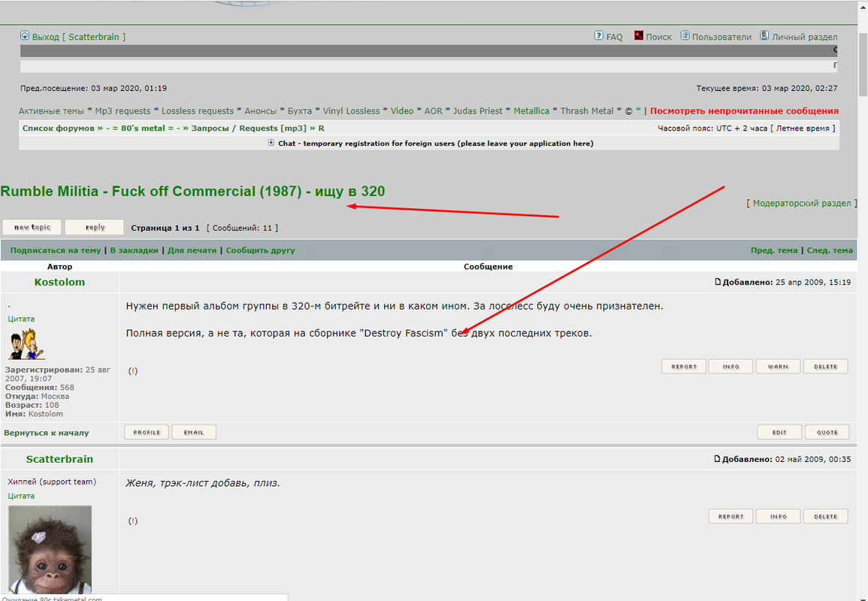Click Вернуться к началу link

47,433
